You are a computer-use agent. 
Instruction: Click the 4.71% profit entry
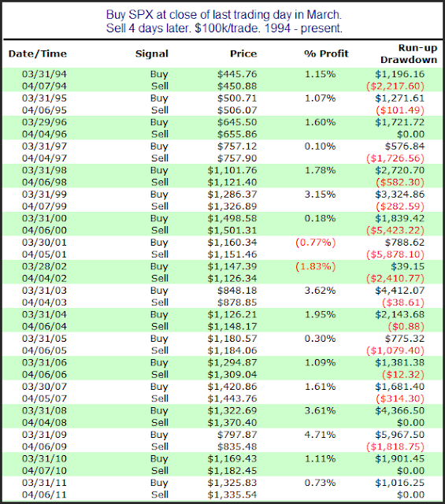pyautogui.click(x=321, y=435)
